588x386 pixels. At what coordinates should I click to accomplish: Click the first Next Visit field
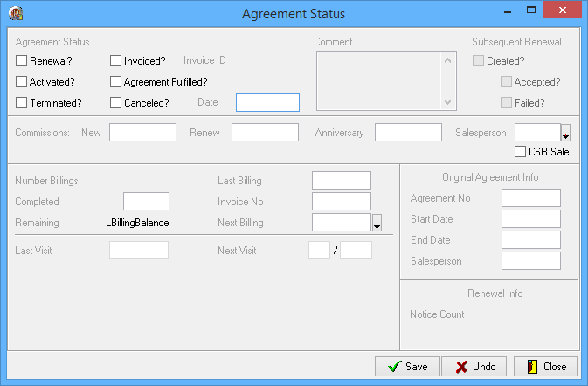319,251
